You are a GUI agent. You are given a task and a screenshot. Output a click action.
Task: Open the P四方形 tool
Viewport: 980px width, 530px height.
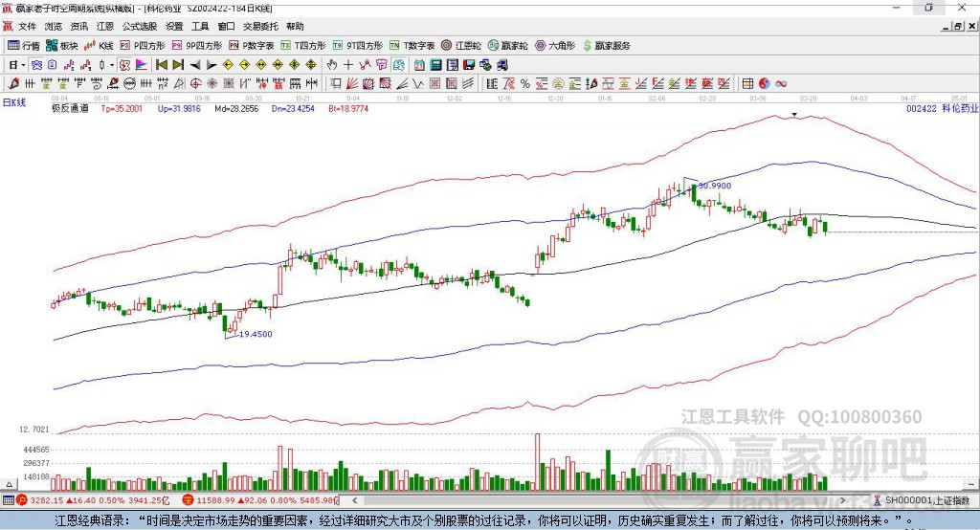(143, 46)
